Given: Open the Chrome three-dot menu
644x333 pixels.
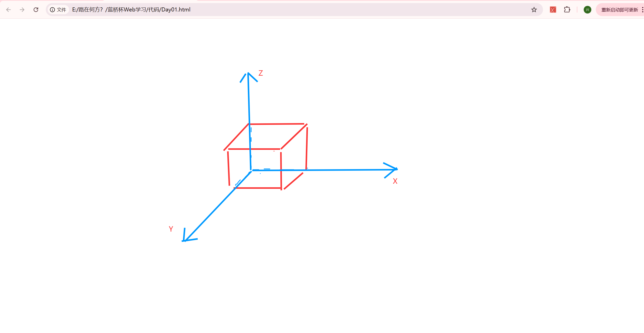Looking at the screenshot, I should [642, 10].
